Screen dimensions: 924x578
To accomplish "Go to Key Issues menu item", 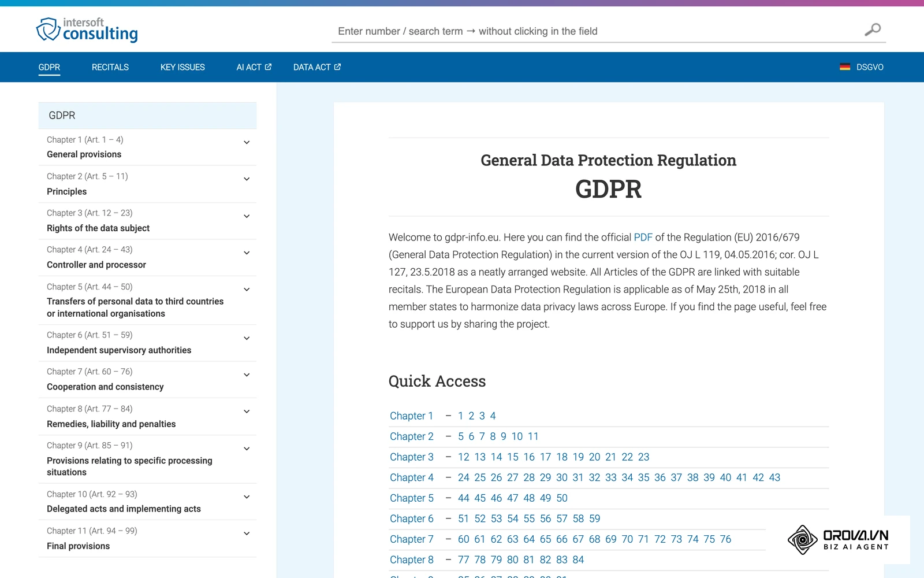I will coord(182,67).
